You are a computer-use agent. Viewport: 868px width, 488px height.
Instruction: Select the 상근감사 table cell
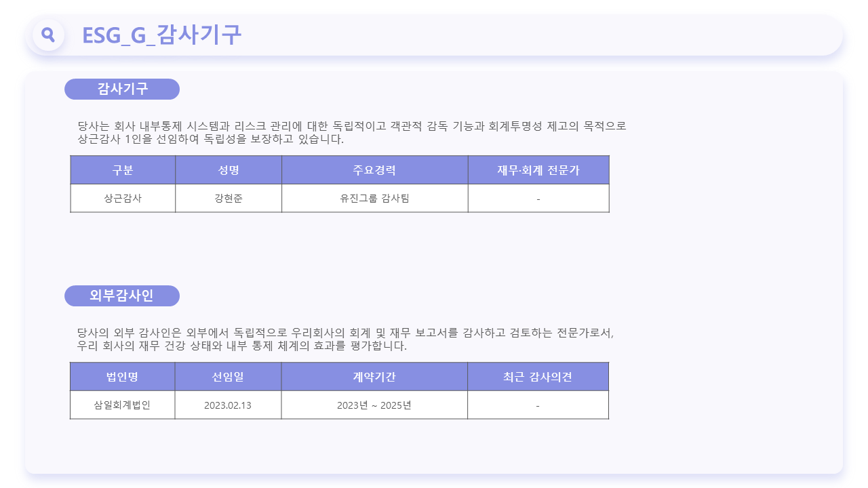click(123, 199)
